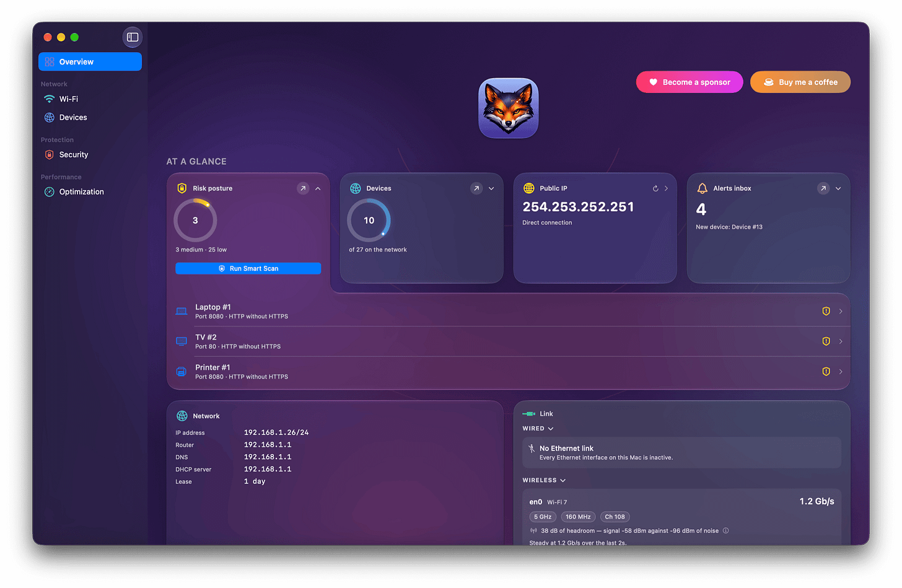Click the Risk posture shield icon
Viewport: 902px width, 588px height.
click(x=182, y=188)
